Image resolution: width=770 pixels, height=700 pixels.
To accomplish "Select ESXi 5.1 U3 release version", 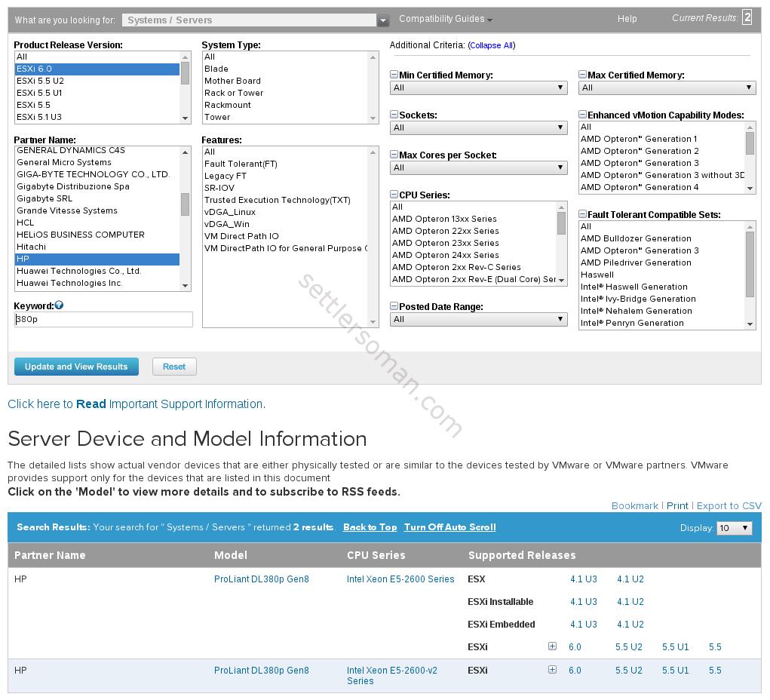I will click(x=97, y=117).
